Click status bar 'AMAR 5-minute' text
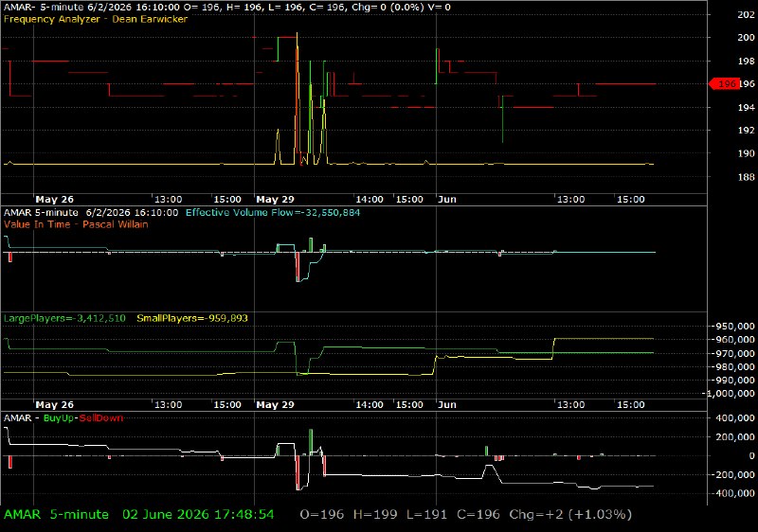 (56, 515)
